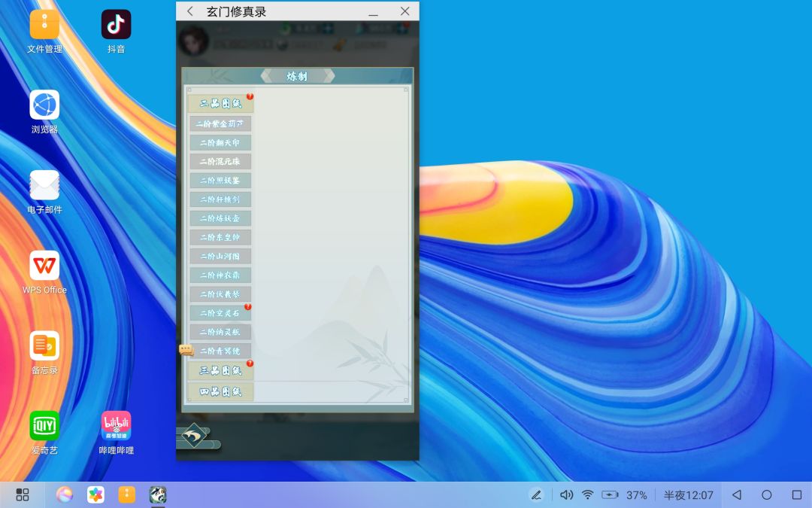Screen dimensions: 812x508
Task: Select the 二阶翻天印 blueprint
Action: [220, 142]
